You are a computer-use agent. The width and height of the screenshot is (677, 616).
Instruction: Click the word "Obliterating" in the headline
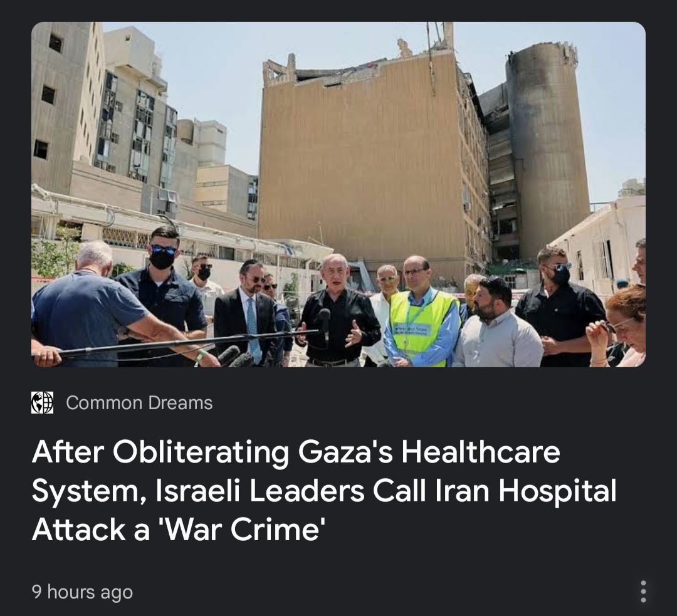pyautogui.click(x=201, y=452)
